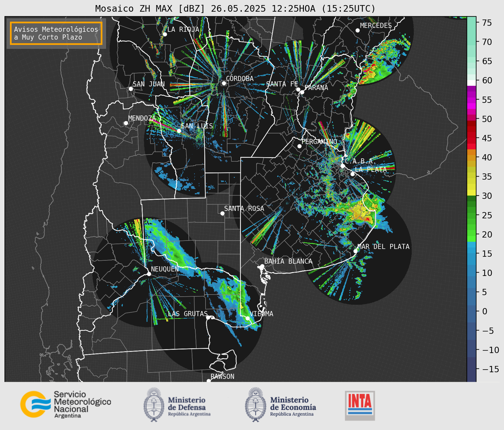
Task: Click the Paraná city marker
Action: [302, 92]
